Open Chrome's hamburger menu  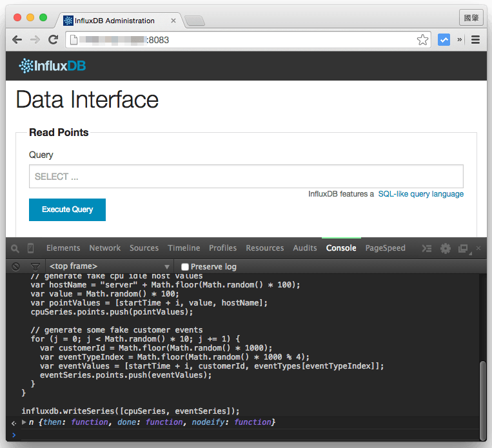click(475, 40)
